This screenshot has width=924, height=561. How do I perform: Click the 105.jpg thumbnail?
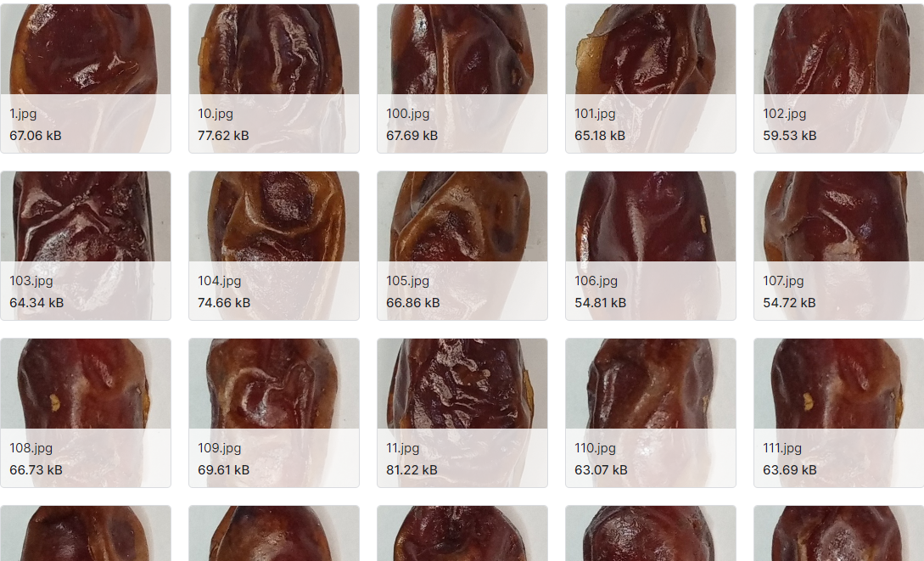462,246
